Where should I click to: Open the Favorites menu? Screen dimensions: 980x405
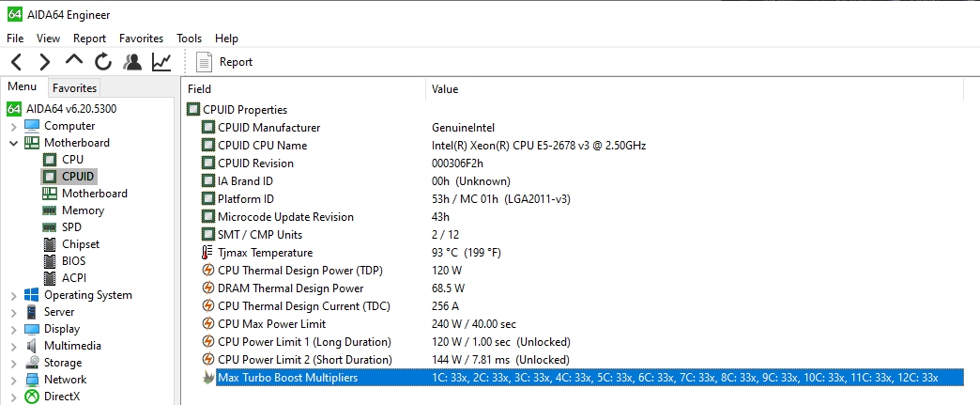141,39
